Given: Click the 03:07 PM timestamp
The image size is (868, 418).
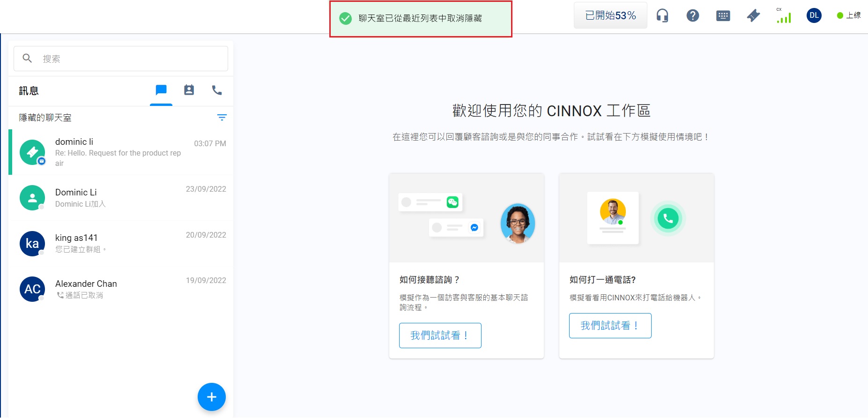Looking at the screenshot, I should [210, 143].
